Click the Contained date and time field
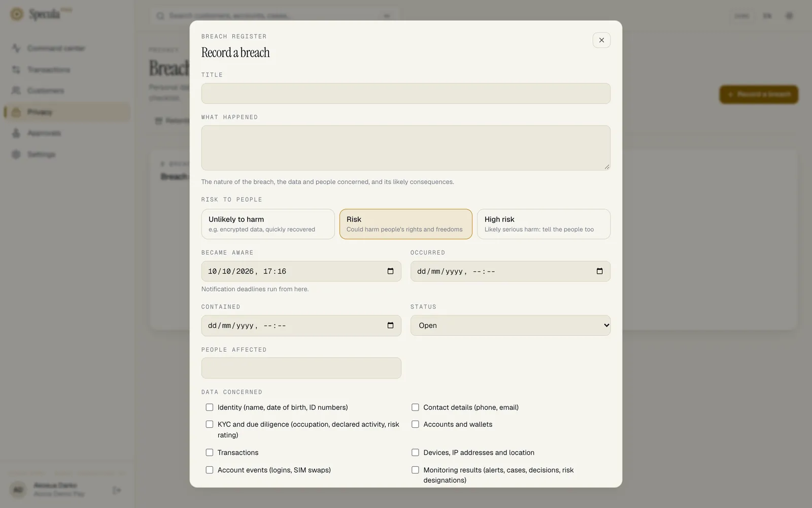The image size is (812, 508). coord(301,326)
